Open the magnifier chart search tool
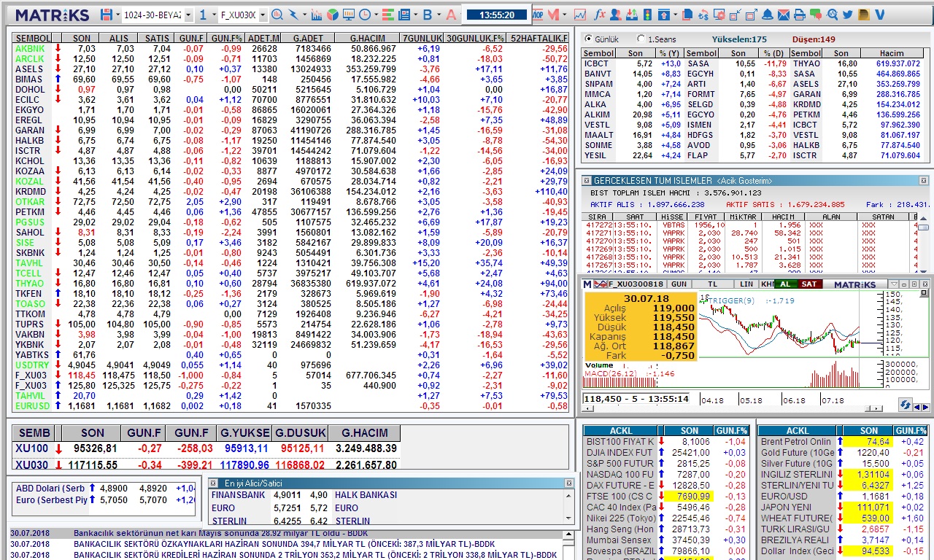Image resolution: width=934 pixels, height=560 pixels. pos(277,15)
